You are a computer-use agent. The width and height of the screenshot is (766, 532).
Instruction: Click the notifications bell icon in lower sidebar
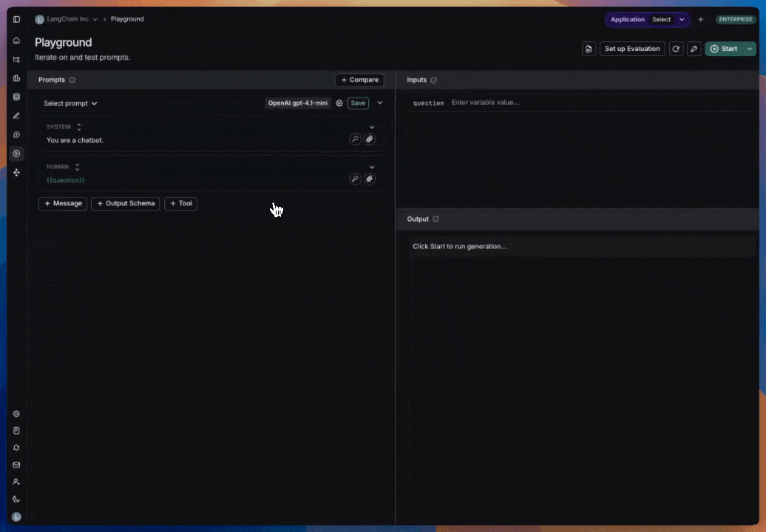(16, 447)
